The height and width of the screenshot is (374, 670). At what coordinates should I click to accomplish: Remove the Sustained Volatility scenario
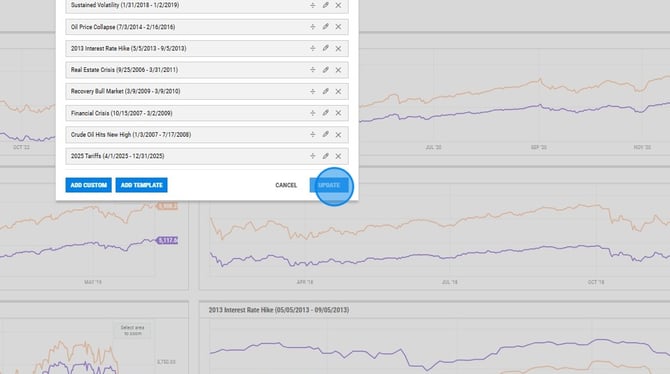tap(338, 5)
